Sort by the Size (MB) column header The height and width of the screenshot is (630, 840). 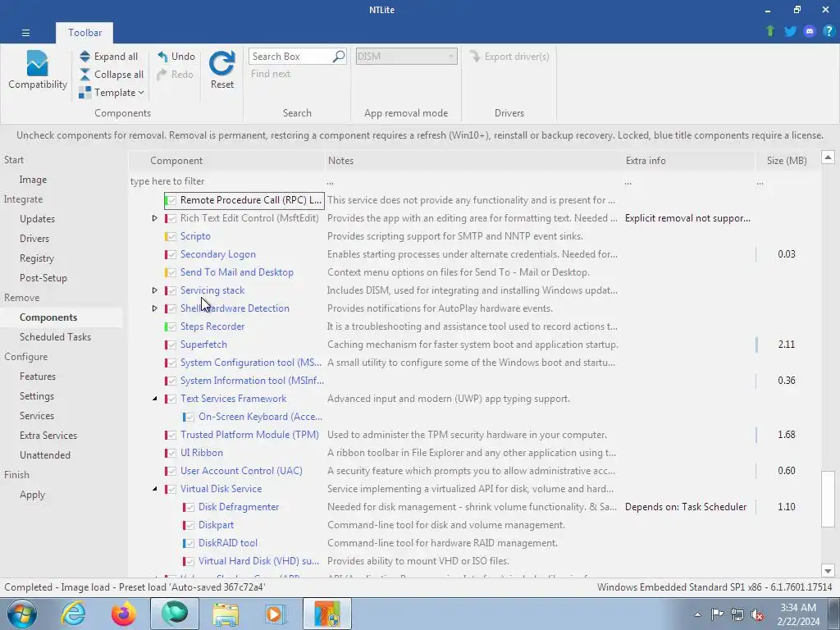(x=787, y=161)
